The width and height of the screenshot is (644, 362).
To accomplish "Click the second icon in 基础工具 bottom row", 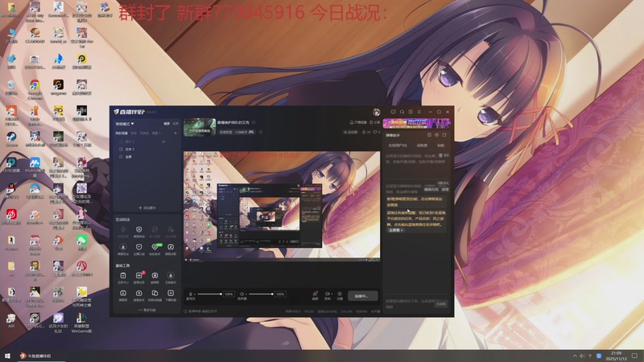I will click(x=138, y=294).
